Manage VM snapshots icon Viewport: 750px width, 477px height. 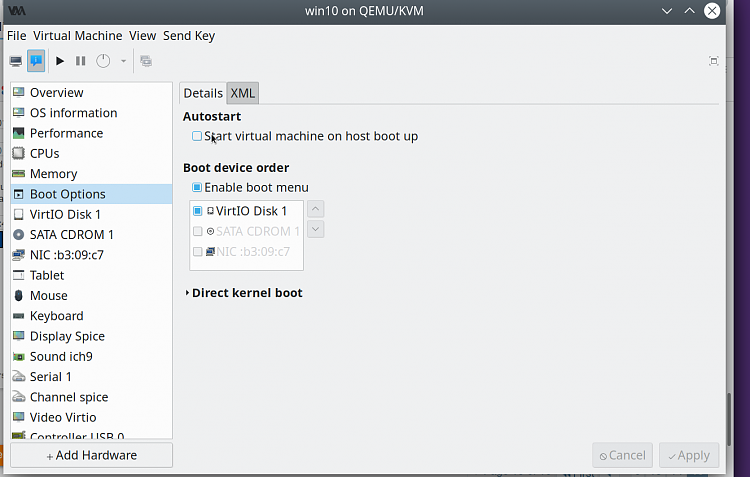tap(146, 61)
